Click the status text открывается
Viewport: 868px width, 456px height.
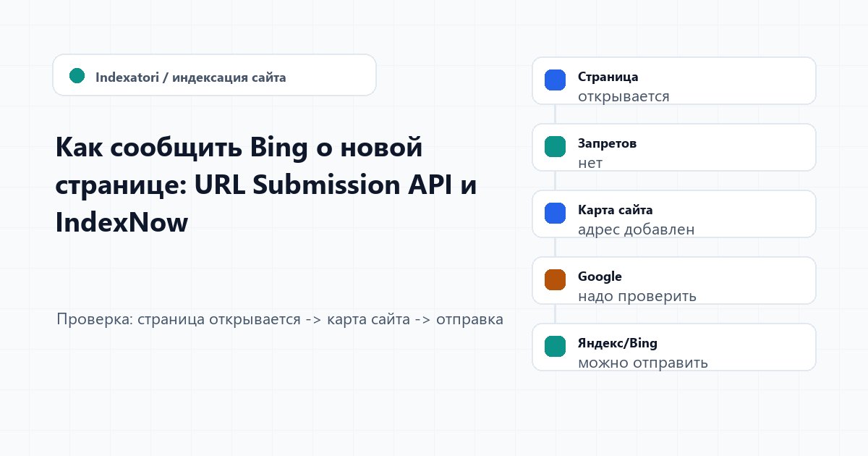click(x=624, y=96)
